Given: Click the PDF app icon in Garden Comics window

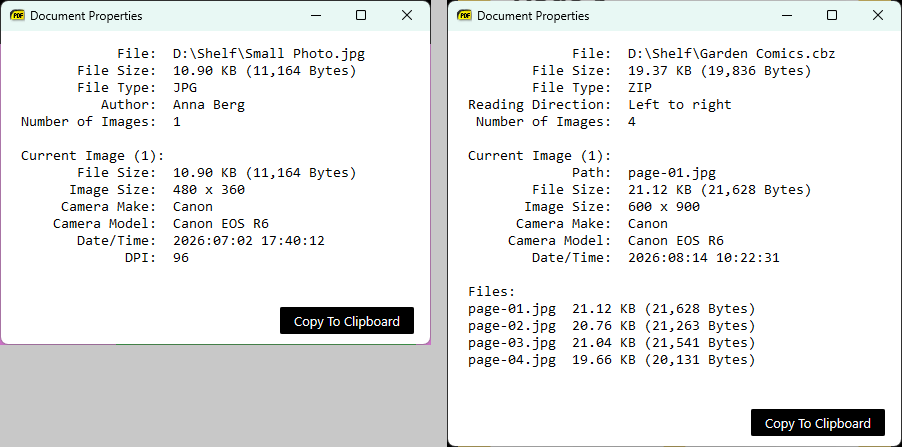Looking at the screenshot, I should pos(464,16).
